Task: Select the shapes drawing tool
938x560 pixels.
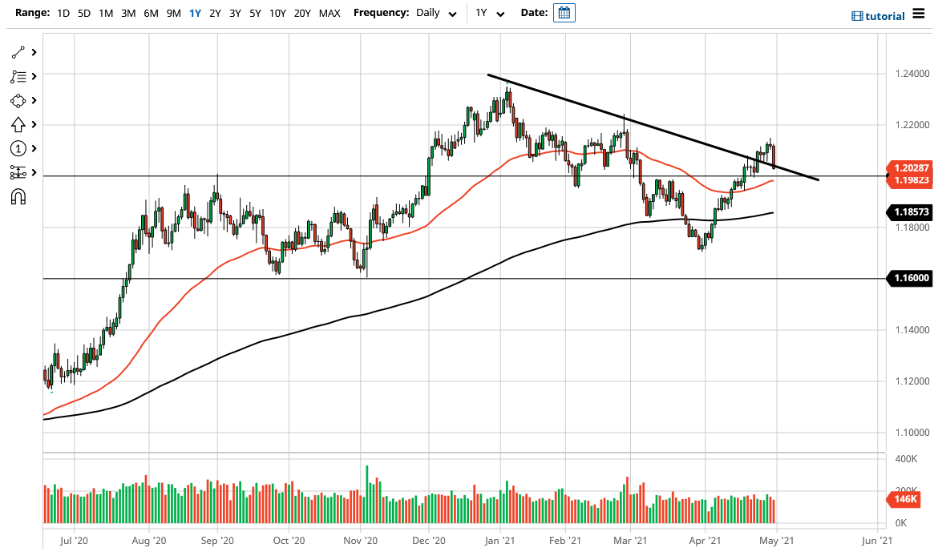Action: [x=18, y=100]
